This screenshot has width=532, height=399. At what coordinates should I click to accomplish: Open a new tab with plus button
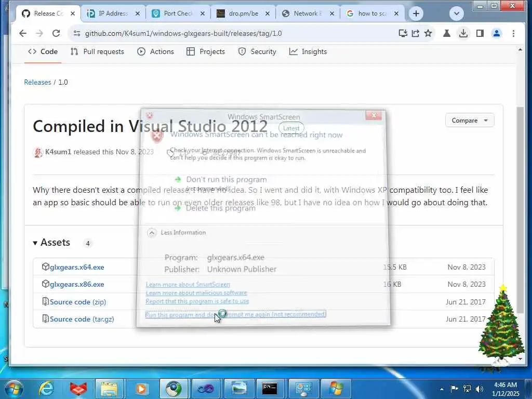[x=416, y=14]
